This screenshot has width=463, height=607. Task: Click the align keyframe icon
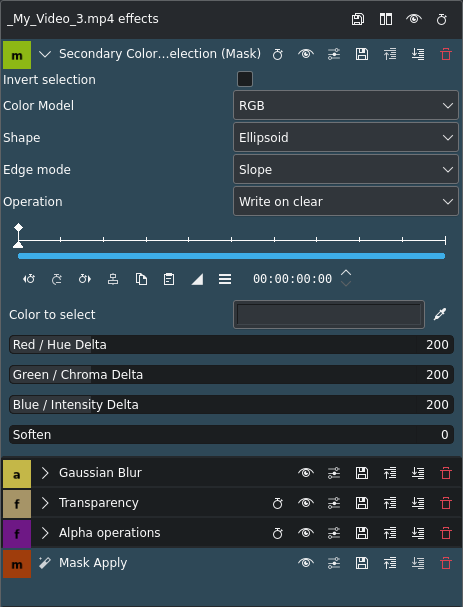[x=113, y=279]
